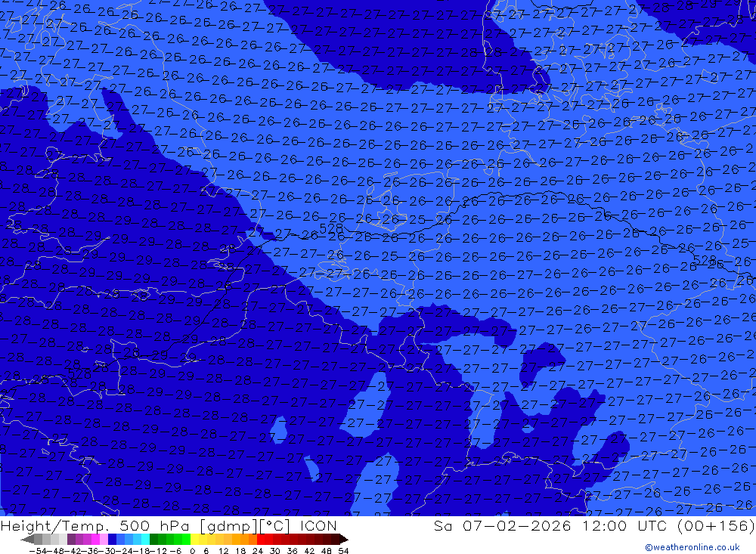Click the dark green legend swatch at -12

(153, 540)
